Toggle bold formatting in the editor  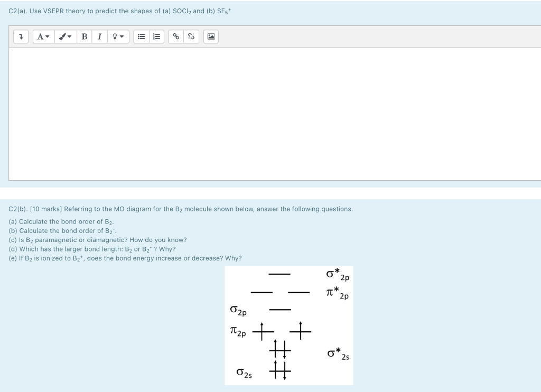pyautogui.click(x=84, y=36)
